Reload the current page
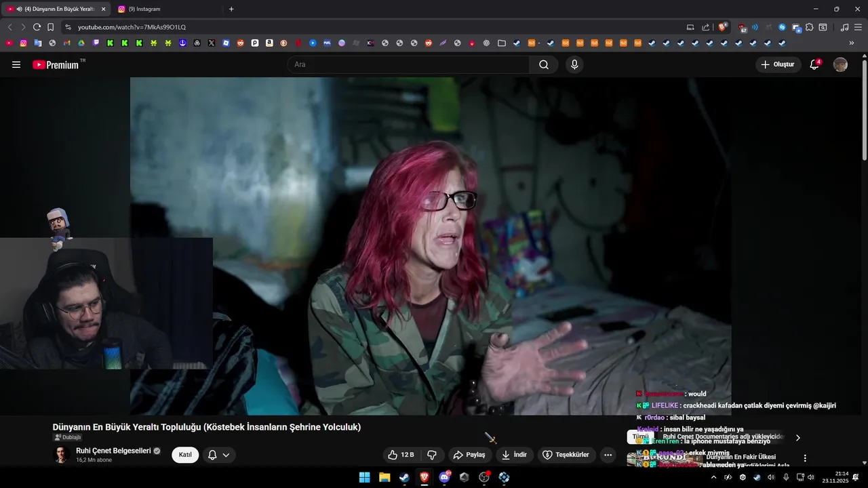This screenshot has width=868, height=488. (37, 27)
